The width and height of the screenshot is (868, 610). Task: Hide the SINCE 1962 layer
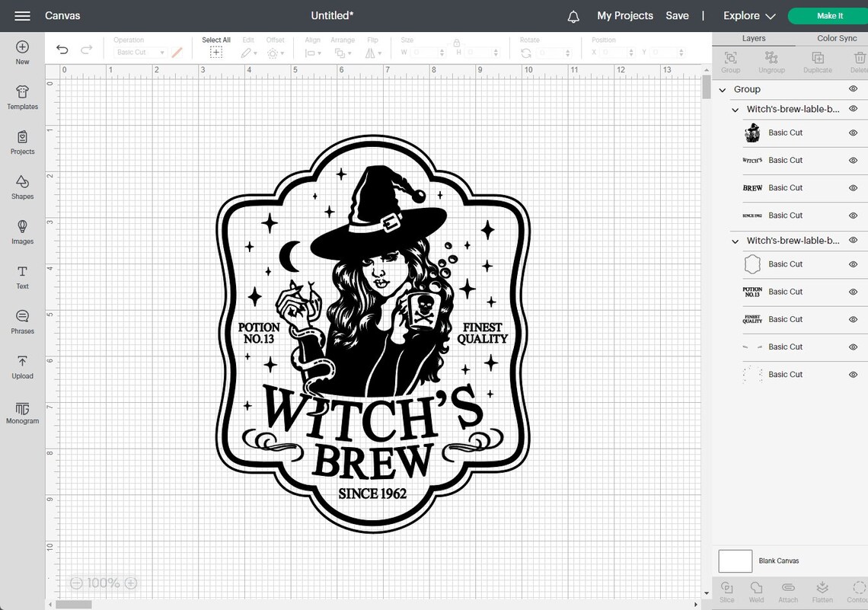pyautogui.click(x=853, y=215)
